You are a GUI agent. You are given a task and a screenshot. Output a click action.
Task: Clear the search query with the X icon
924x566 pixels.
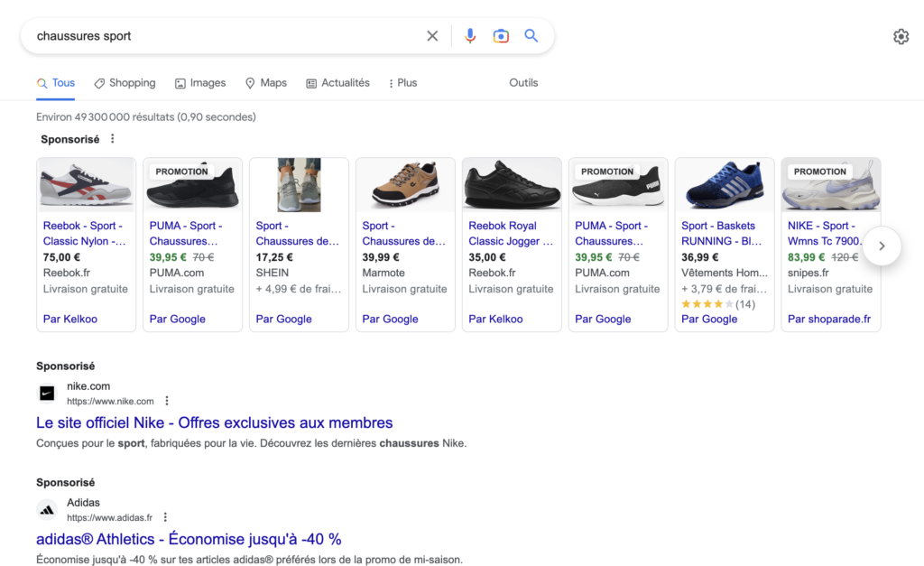tap(432, 36)
